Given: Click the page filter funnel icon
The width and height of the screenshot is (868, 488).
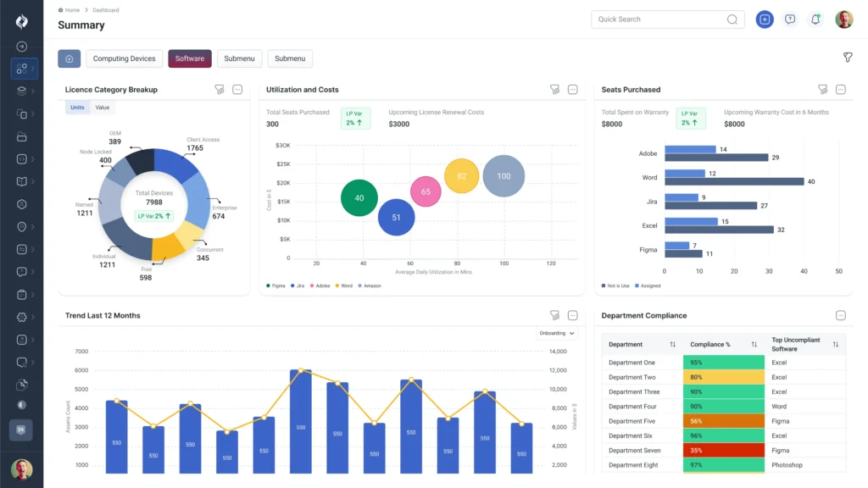Looking at the screenshot, I should (847, 58).
